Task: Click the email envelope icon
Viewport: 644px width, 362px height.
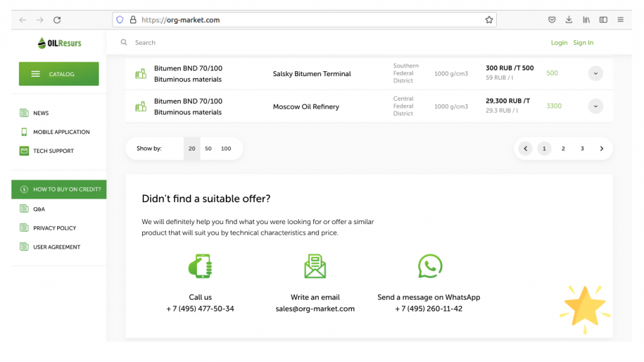Action: click(315, 266)
